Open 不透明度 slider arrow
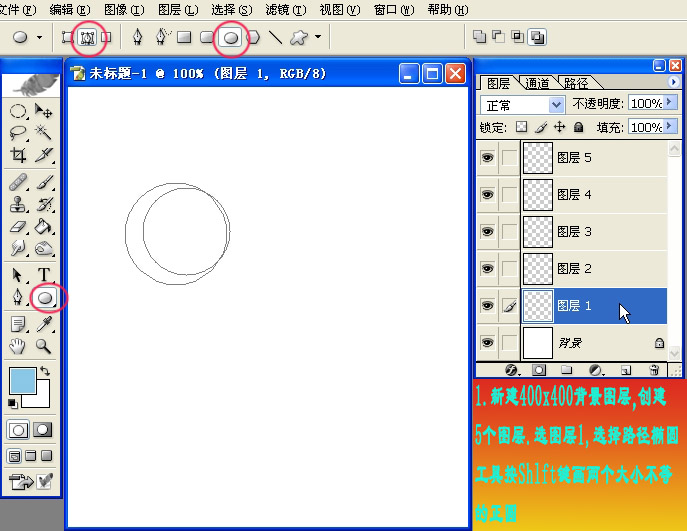 point(669,103)
